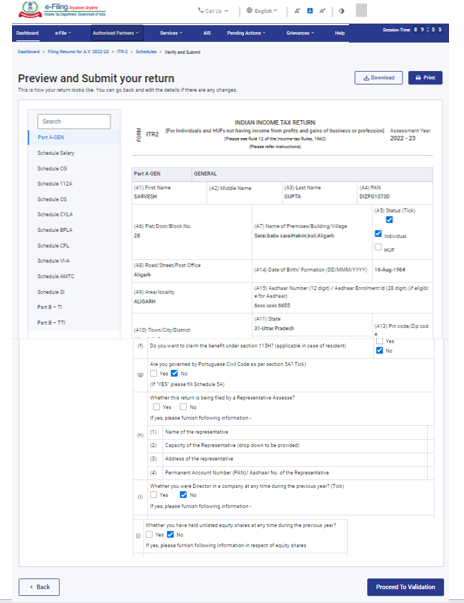Screen dimensions: 464x603
Task: Tick Yes for unlisted equity shares question
Action: pos(149,535)
